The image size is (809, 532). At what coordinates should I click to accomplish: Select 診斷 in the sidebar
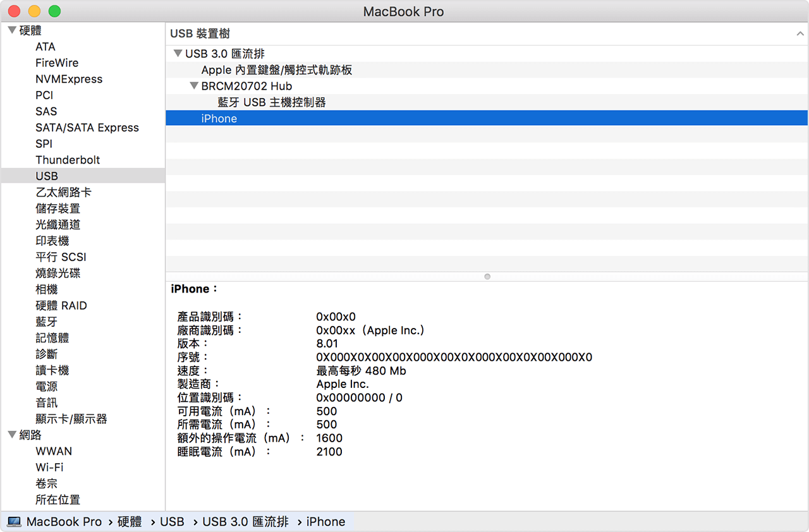[46, 354]
